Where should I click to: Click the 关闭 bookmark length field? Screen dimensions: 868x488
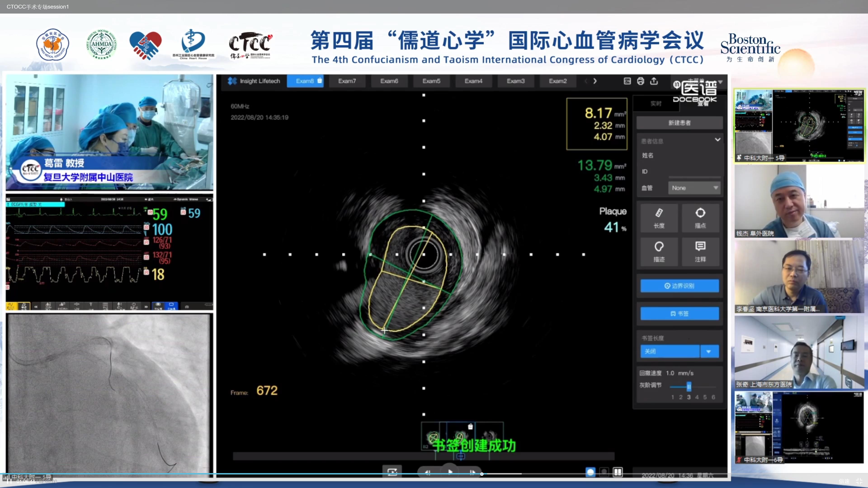tap(670, 351)
